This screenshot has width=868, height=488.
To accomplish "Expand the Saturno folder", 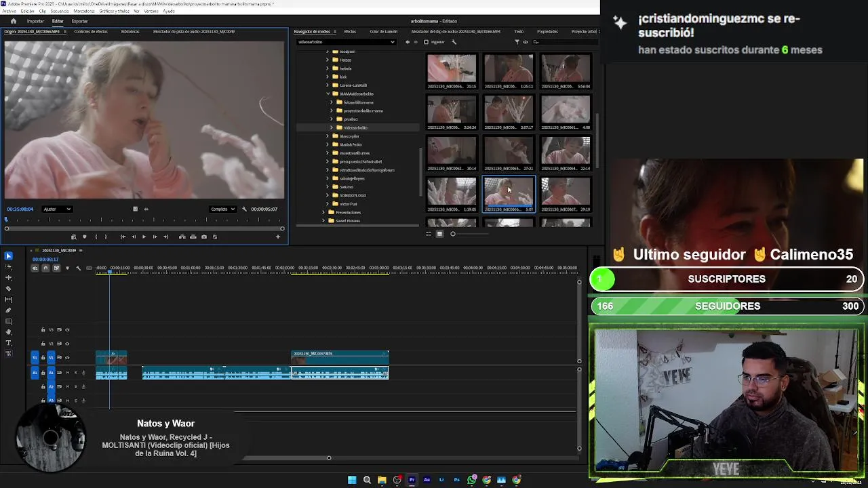I will (x=328, y=187).
